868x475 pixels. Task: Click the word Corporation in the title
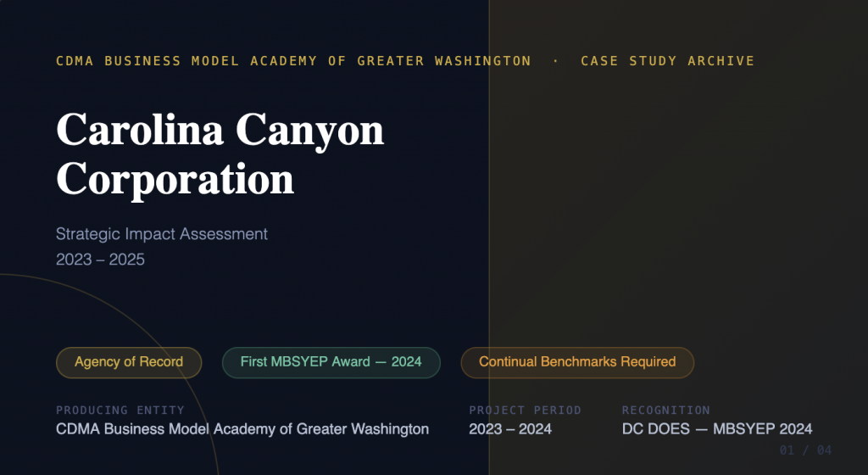tap(175, 179)
